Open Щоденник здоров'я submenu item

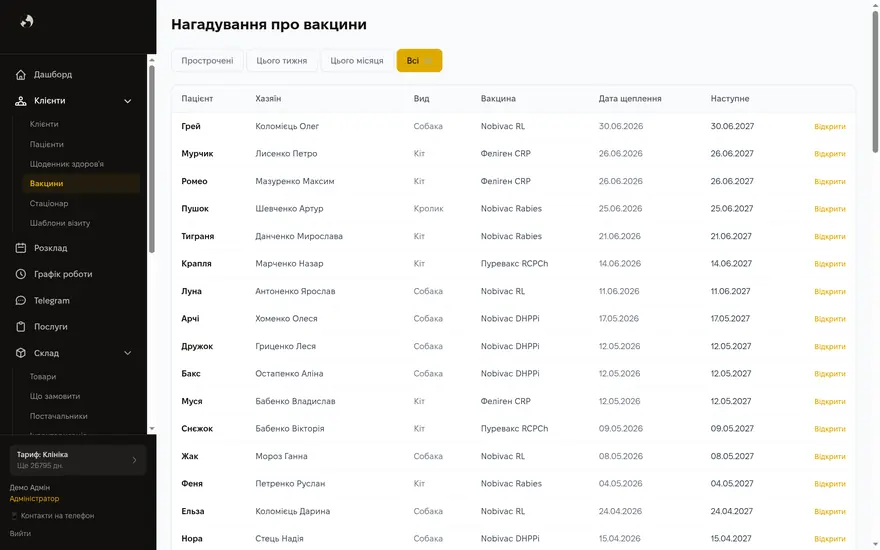click(x=67, y=164)
